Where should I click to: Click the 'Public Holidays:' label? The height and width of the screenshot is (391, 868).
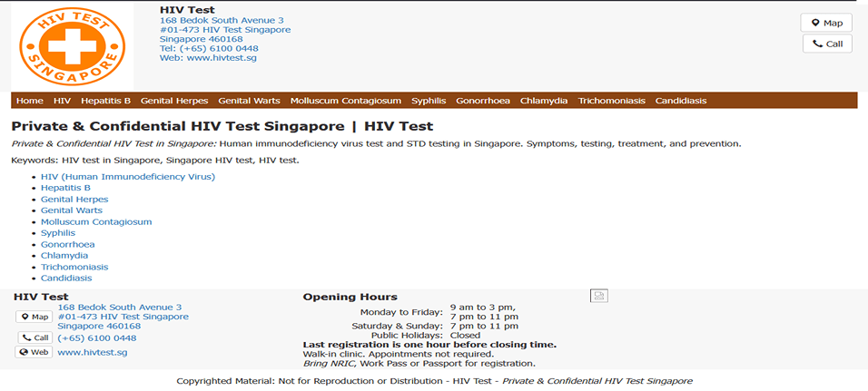point(408,335)
